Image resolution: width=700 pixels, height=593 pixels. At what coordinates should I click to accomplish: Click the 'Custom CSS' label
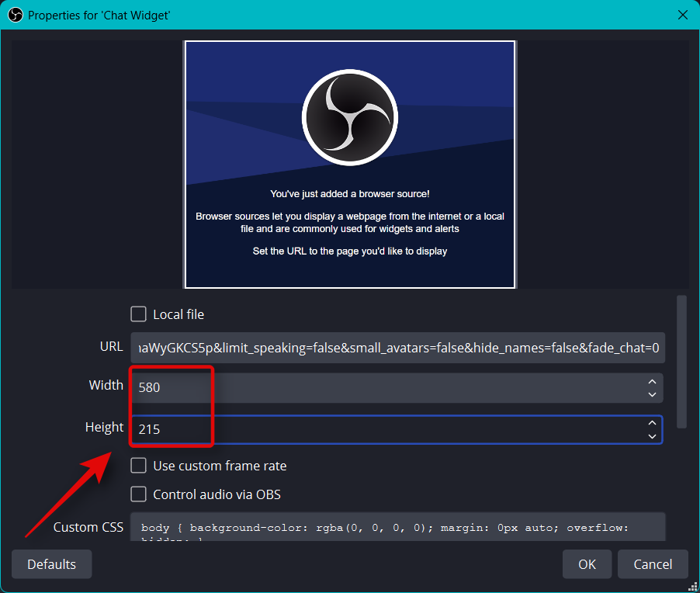click(88, 527)
